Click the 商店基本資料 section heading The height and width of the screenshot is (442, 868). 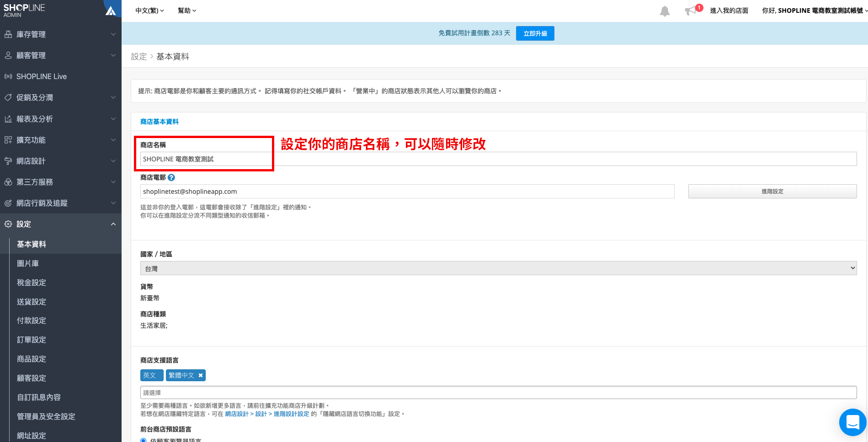click(x=160, y=122)
